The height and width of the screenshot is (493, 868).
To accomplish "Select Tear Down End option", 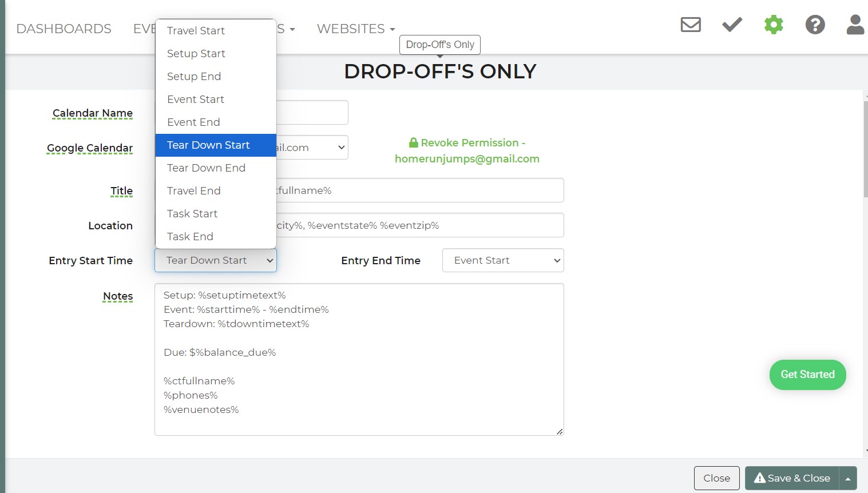I will pos(206,168).
